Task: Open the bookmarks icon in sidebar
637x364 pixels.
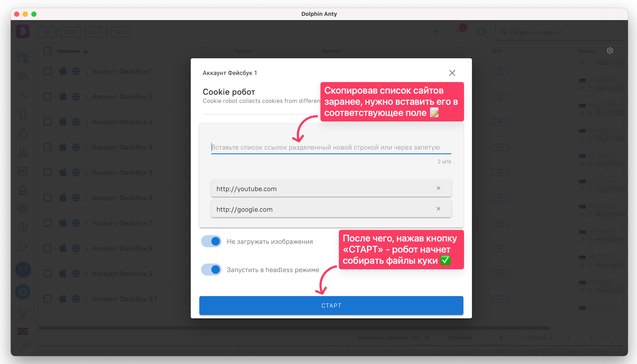Action: tap(23, 114)
